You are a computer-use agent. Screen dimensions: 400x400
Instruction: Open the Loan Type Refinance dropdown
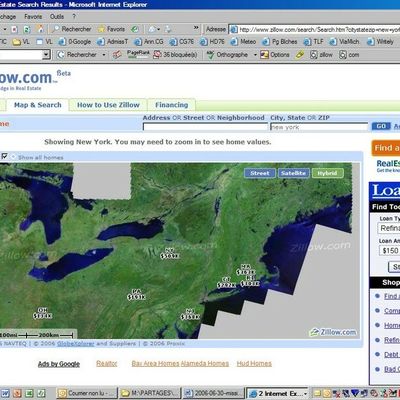click(x=389, y=228)
